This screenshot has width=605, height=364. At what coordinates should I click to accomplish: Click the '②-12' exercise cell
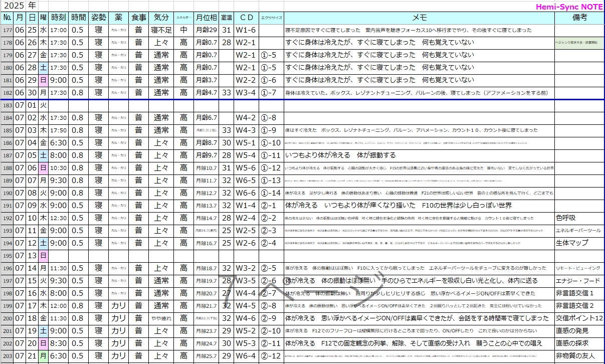[x=271, y=356]
